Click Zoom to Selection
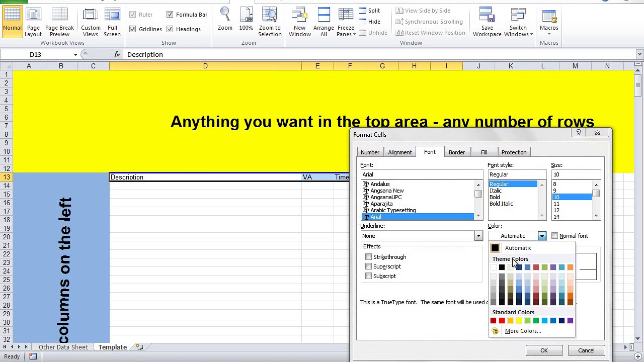The width and height of the screenshot is (644, 362). (x=270, y=22)
